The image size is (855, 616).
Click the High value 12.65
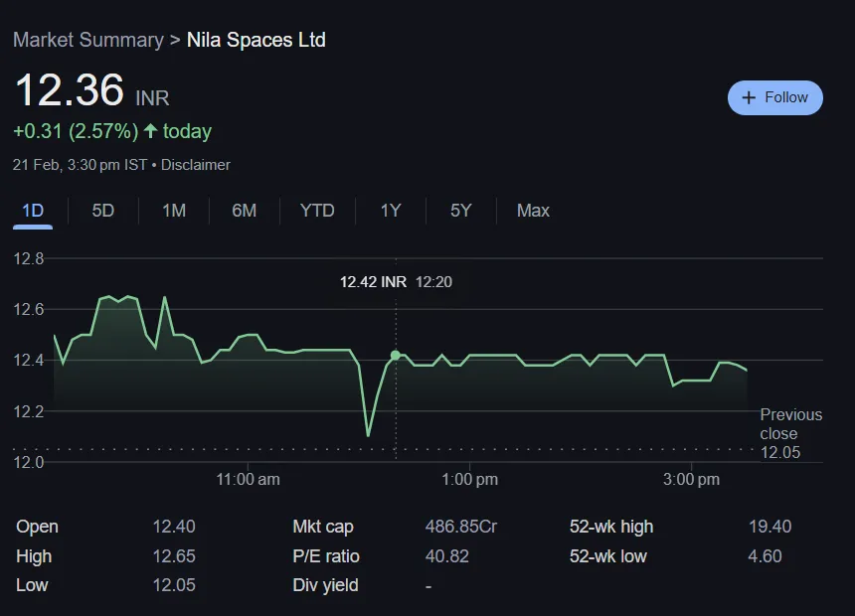click(174, 556)
